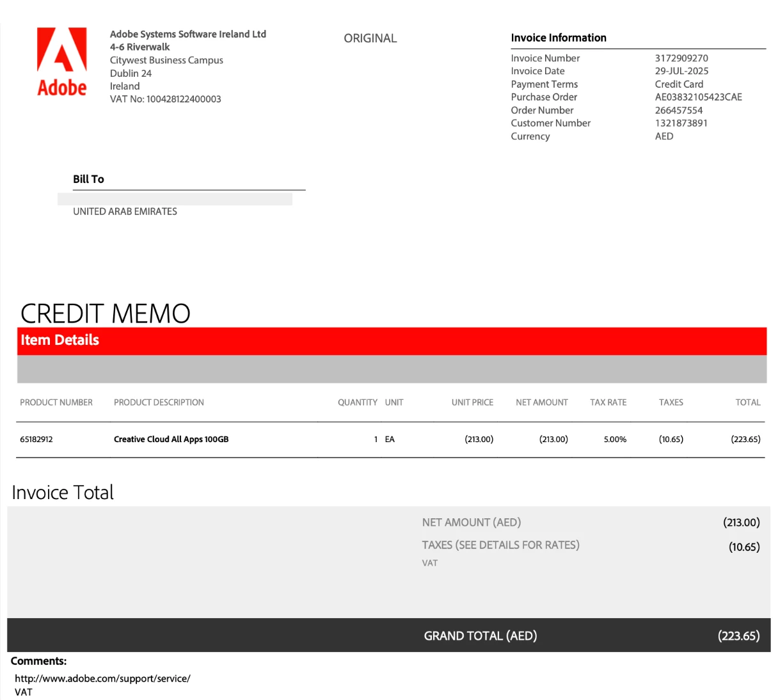The image size is (778, 700).
Task: Click the GRAND TOTAL (AED) label
Action: pos(480,636)
